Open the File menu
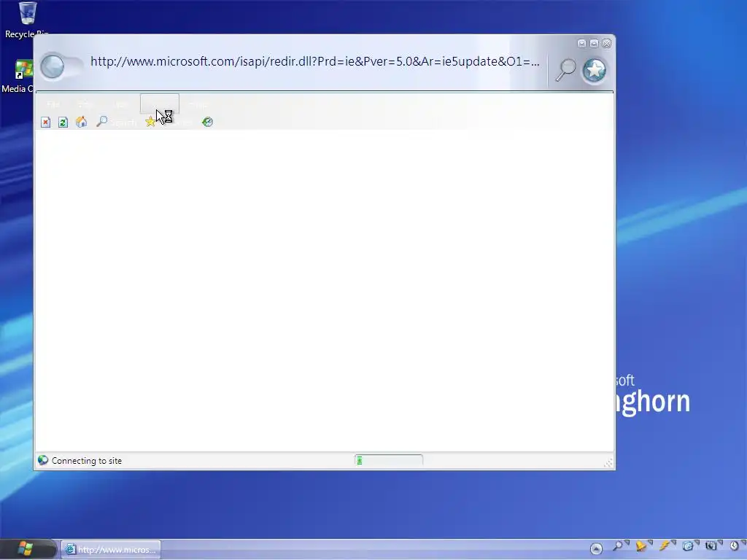Image resolution: width=747 pixels, height=560 pixels. coord(53,104)
